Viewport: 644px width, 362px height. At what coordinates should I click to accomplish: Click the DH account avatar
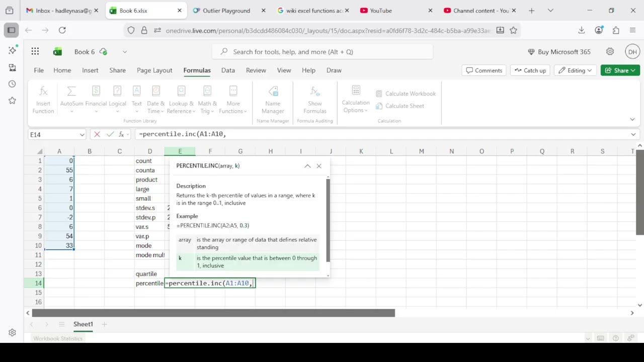coord(632,52)
